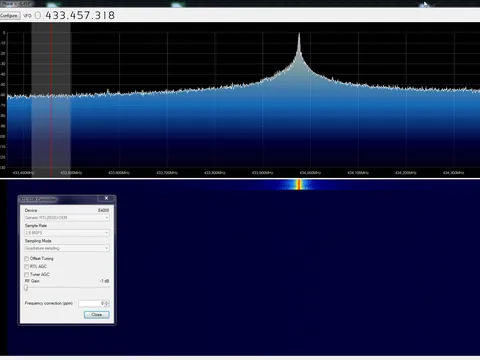This screenshot has width=480, height=360.
Task: Click the red VFO tuning line in the spectrum
Action: tap(51, 100)
